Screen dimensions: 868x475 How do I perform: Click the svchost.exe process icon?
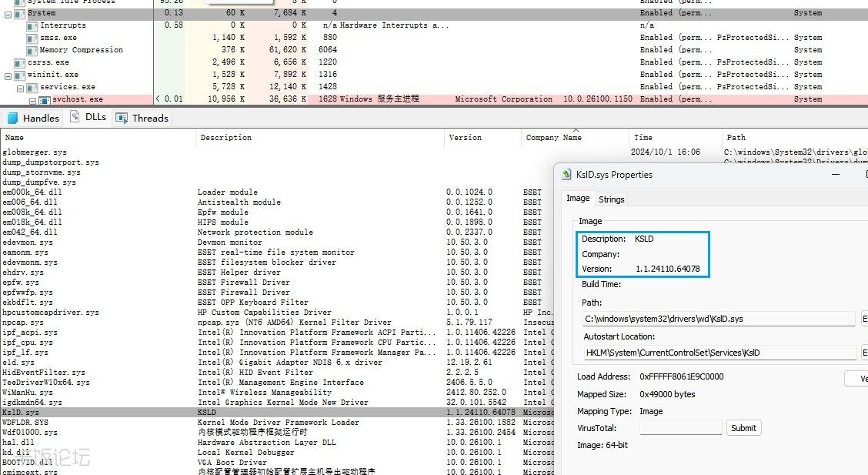coord(45,99)
